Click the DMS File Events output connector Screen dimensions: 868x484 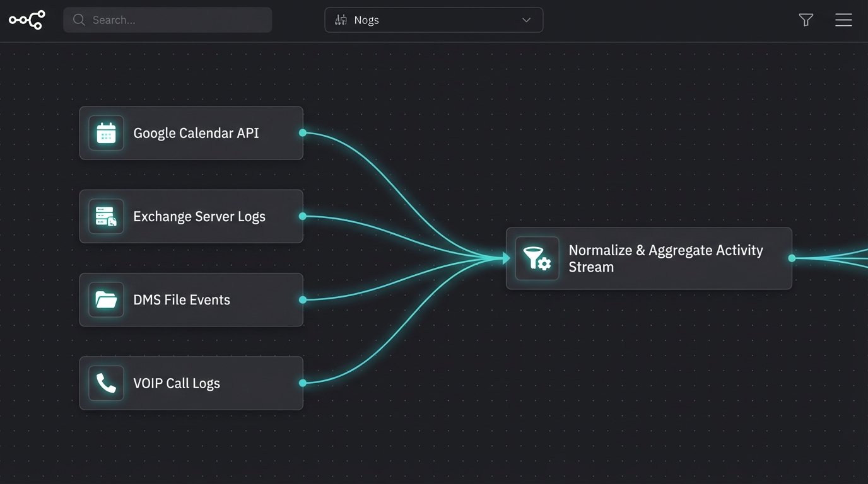pos(303,300)
